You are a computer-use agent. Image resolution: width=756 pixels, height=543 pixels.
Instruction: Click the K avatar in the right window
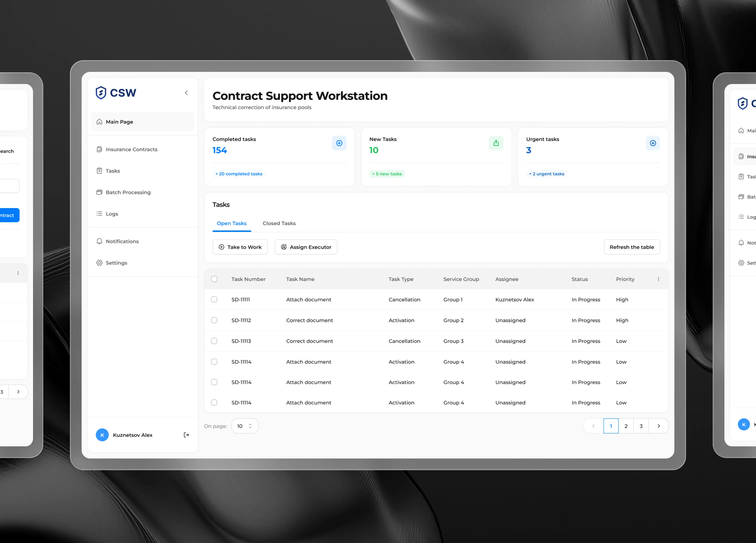[744, 424]
